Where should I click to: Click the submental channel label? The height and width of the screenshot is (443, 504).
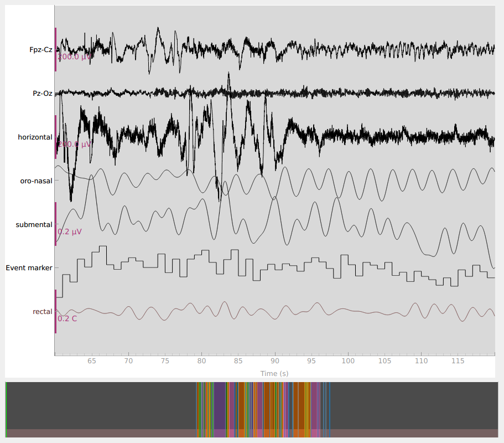point(34,225)
